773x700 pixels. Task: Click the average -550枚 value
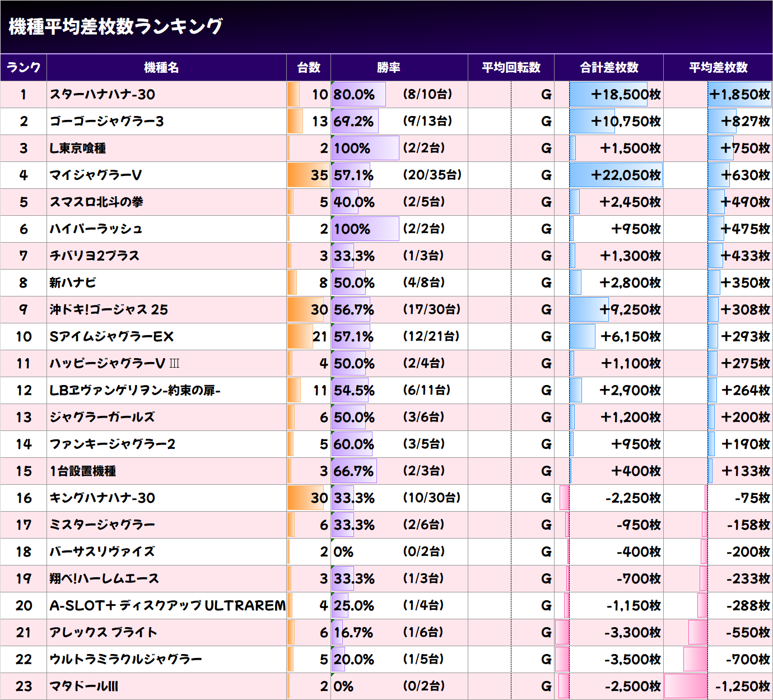pos(748,633)
